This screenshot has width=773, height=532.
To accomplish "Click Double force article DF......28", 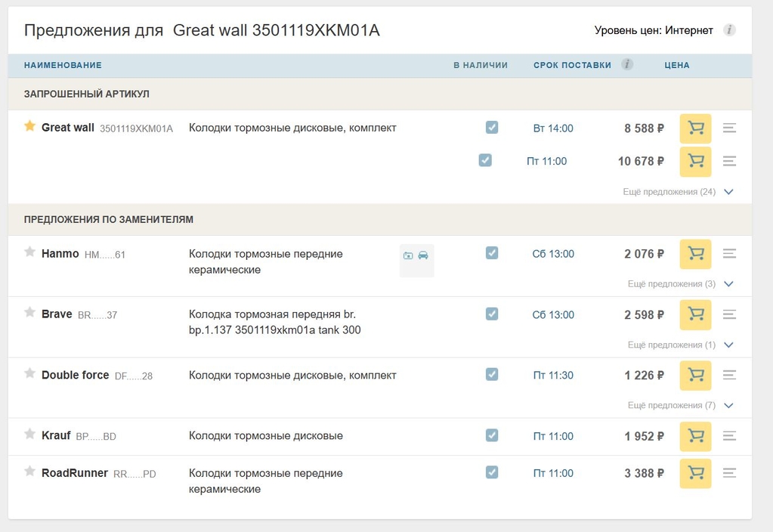I will (134, 376).
